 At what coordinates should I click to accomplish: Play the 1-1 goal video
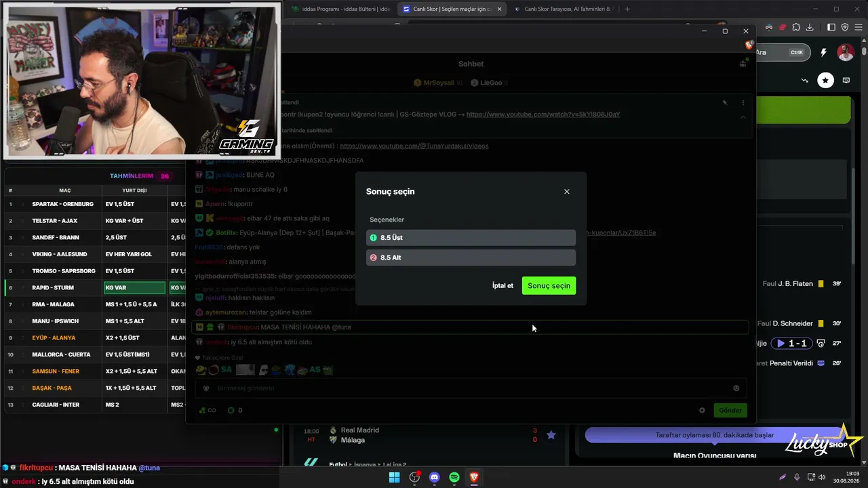click(792, 344)
